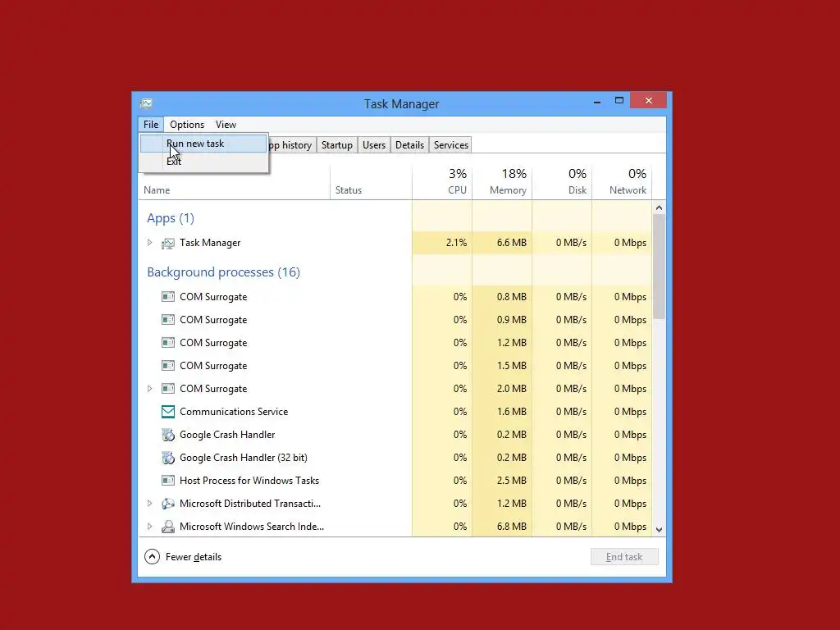Click the Task Manager app row icon

(x=167, y=243)
